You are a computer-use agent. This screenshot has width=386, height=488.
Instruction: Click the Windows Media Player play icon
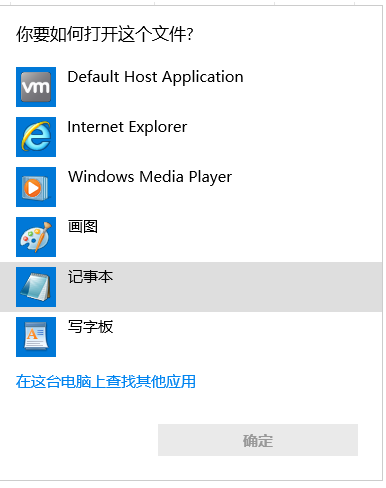[36, 187]
